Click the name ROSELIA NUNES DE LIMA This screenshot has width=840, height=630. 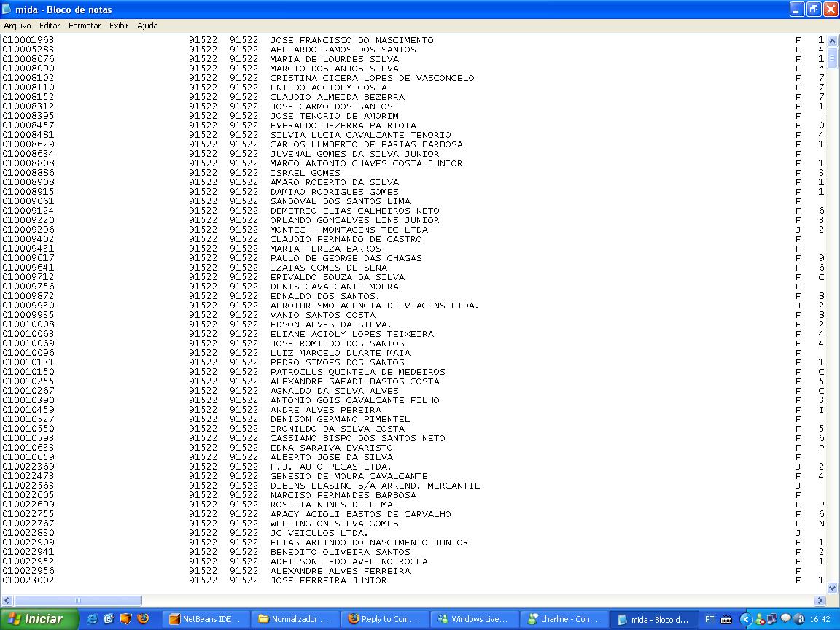pos(332,505)
